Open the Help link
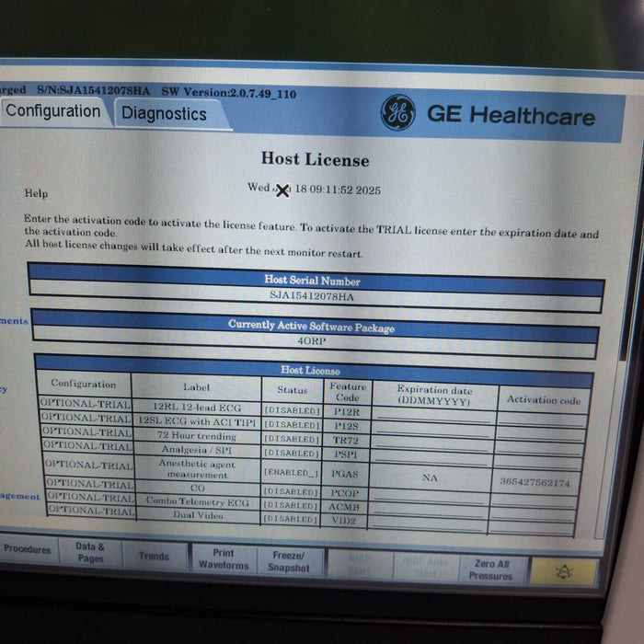 [x=36, y=193]
